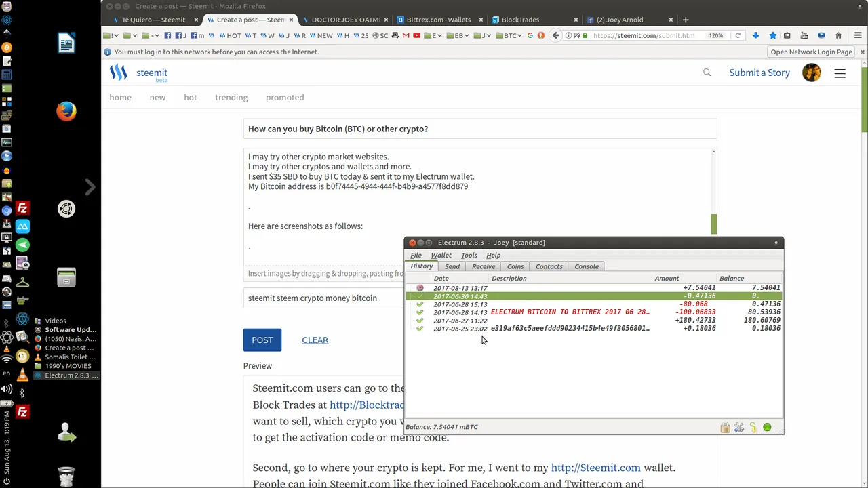The width and height of the screenshot is (868, 488).
Task: Click the Steemit search magnifier icon
Action: [707, 73]
